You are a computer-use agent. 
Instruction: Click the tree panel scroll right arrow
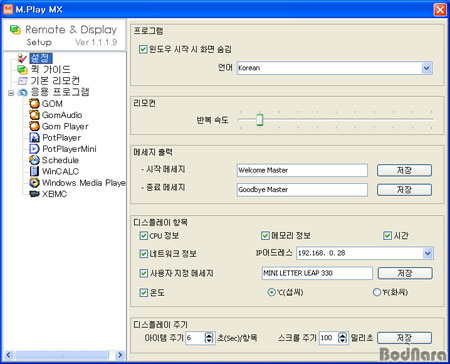click(120, 355)
